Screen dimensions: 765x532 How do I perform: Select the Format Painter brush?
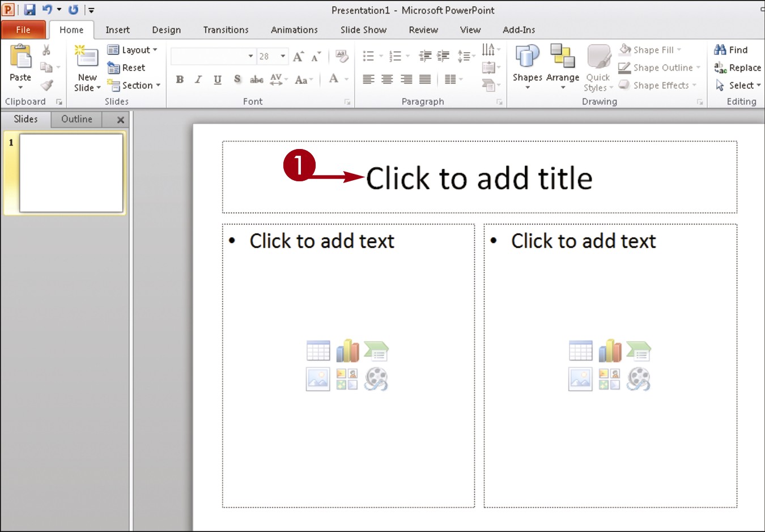click(46, 86)
